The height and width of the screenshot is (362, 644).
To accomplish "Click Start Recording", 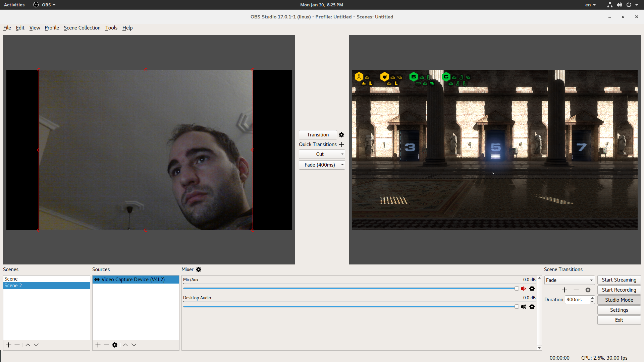I will pos(619,290).
